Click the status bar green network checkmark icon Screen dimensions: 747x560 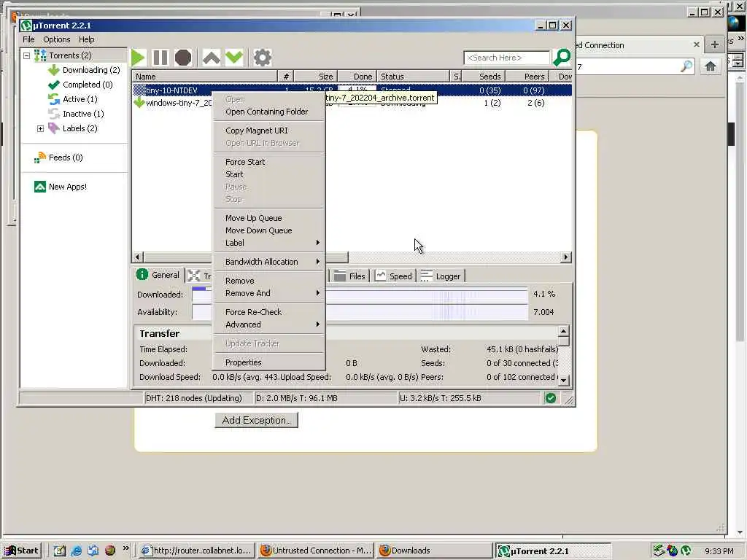pos(551,398)
